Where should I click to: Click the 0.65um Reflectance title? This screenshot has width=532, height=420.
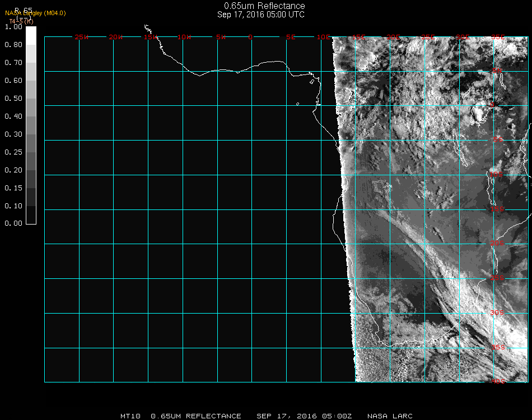pyautogui.click(x=264, y=6)
